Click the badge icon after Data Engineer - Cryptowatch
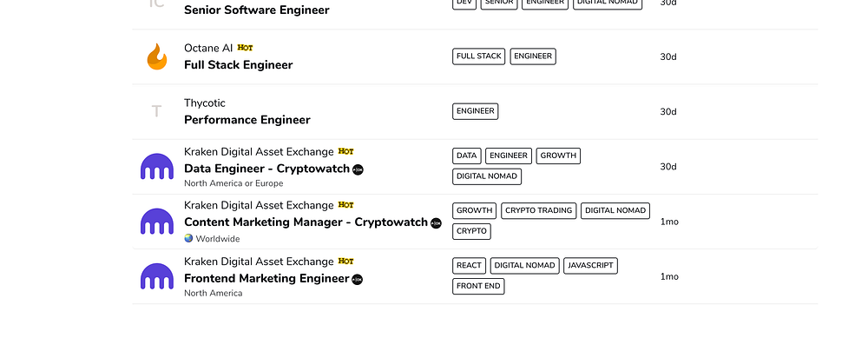The image size is (868, 358). coord(358,169)
